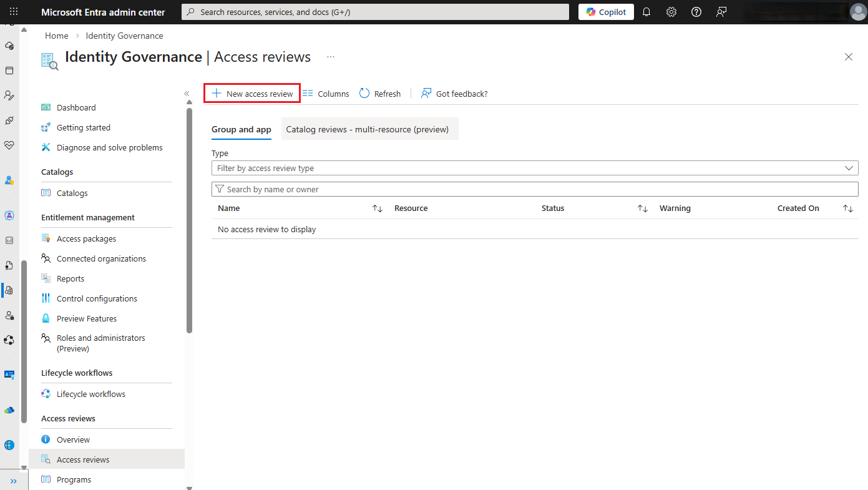This screenshot has width=868, height=490.
Task: Open Reports under Entitlement management
Action: point(71,278)
